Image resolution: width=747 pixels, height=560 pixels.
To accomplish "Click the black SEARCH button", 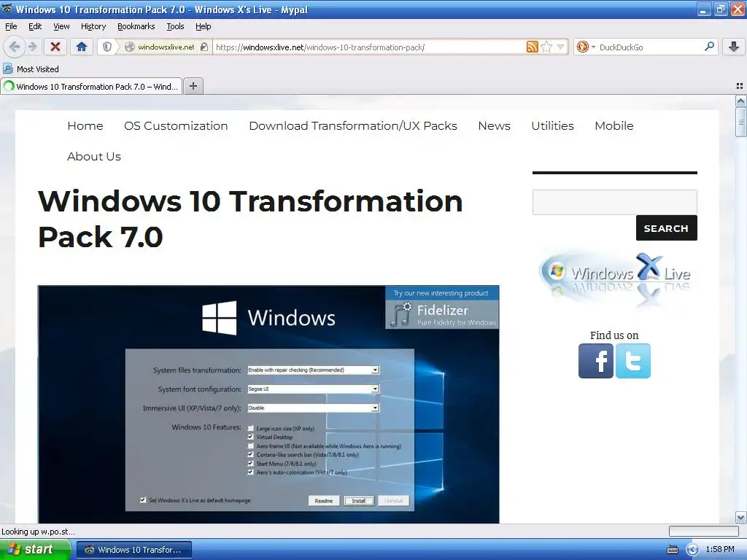I will tap(667, 228).
